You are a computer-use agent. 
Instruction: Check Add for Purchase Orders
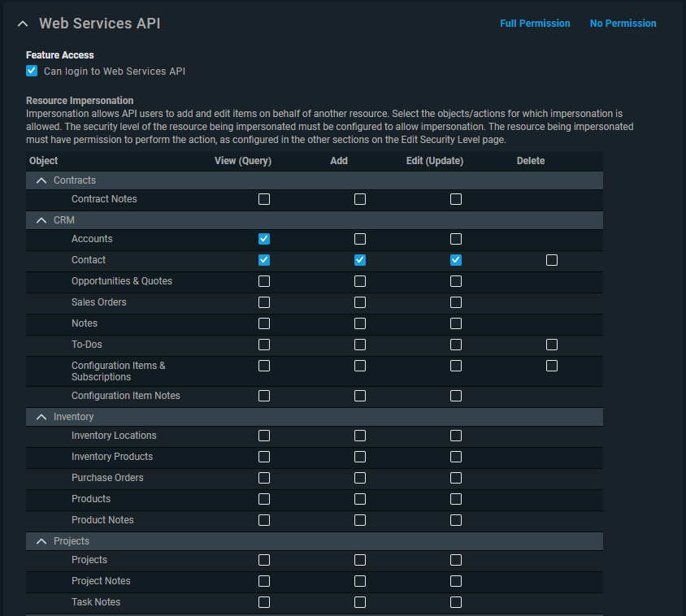[x=359, y=478]
